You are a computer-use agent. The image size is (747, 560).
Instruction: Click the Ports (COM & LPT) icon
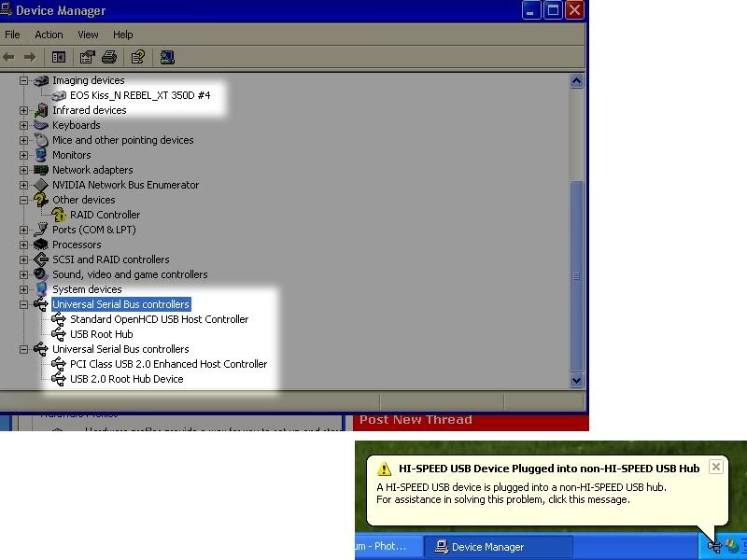[x=41, y=230]
